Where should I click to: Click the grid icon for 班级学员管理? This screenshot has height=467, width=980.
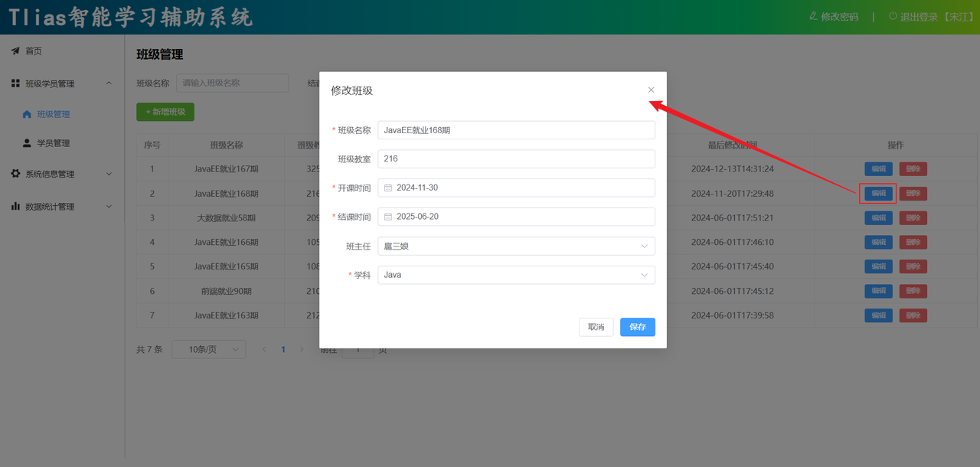click(x=17, y=83)
